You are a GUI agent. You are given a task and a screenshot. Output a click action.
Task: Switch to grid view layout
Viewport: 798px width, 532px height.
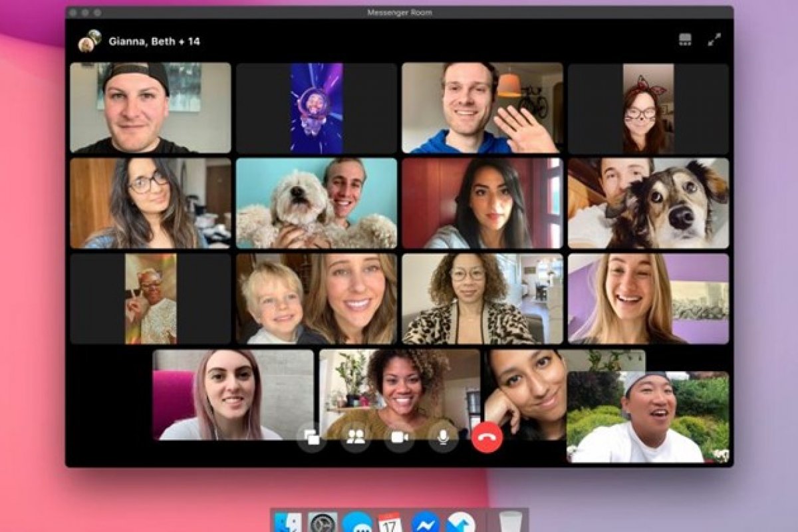685,39
